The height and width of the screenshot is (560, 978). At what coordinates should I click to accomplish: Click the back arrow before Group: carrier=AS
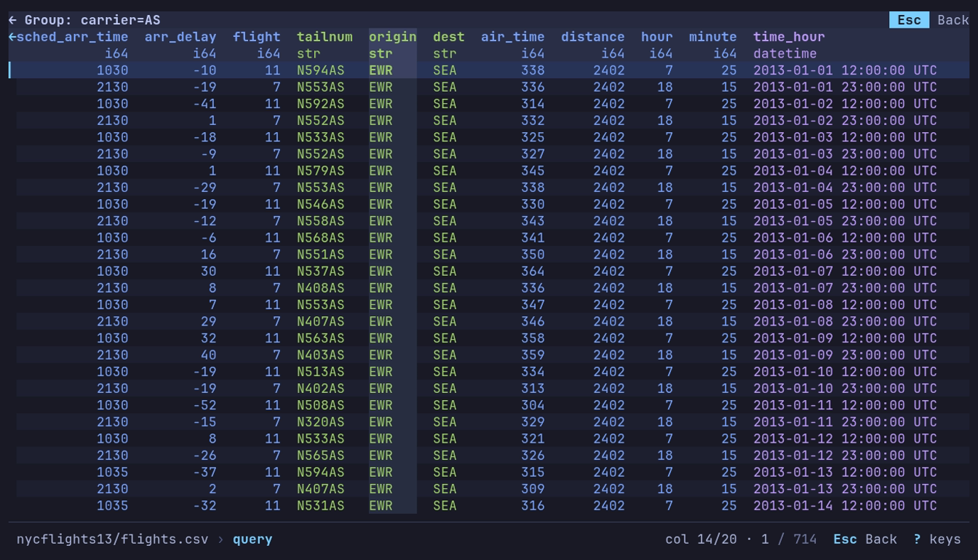12,20
